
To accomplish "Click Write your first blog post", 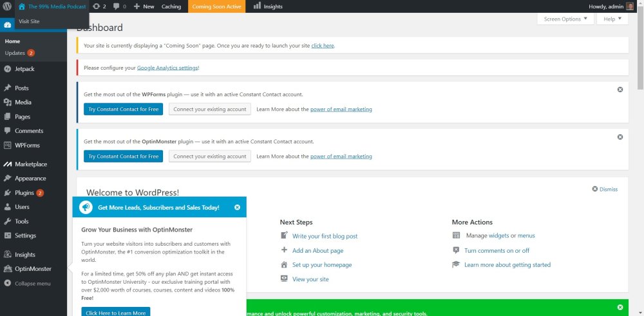I will click(325, 236).
